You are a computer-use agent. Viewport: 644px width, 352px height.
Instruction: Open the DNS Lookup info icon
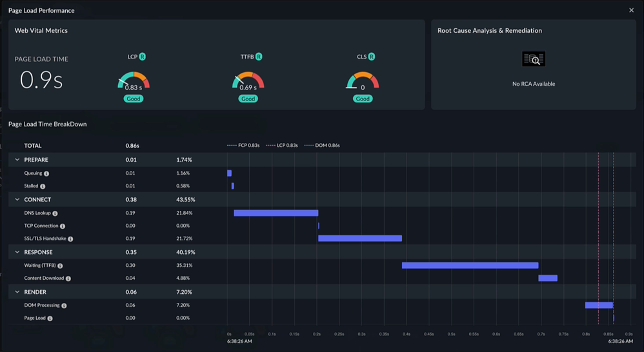[x=55, y=213]
